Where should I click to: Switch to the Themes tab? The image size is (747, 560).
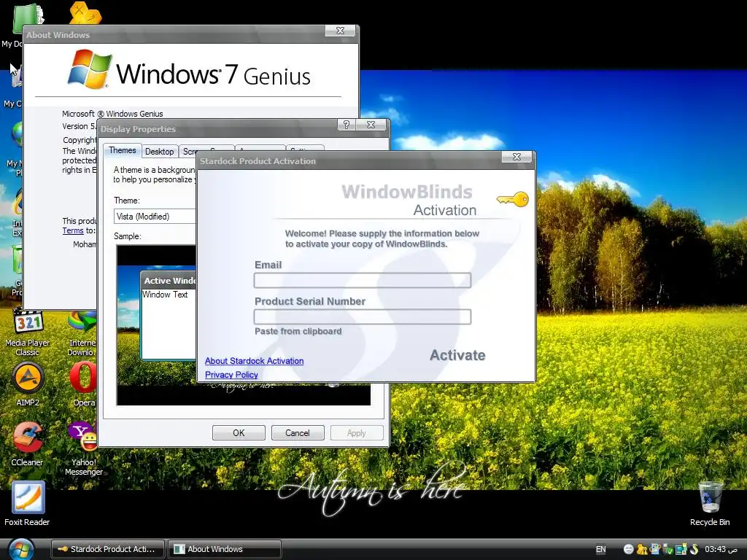pyautogui.click(x=123, y=150)
